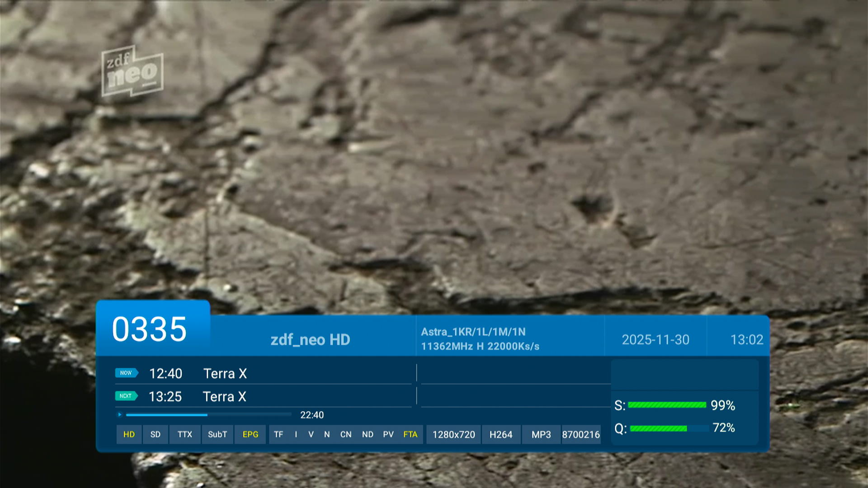Click channel number 0335
868x488 pixels.
(x=149, y=329)
